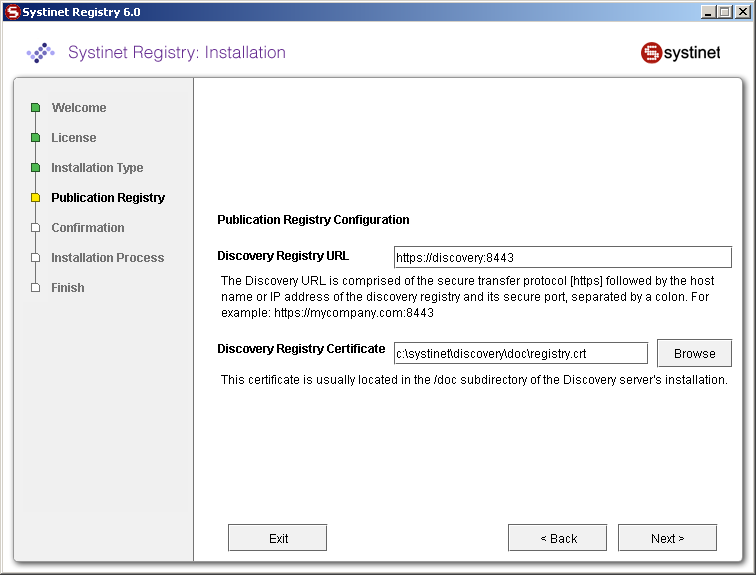
Task: Select the Welcome step in sidebar
Action: pyautogui.click(x=79, y=107)
